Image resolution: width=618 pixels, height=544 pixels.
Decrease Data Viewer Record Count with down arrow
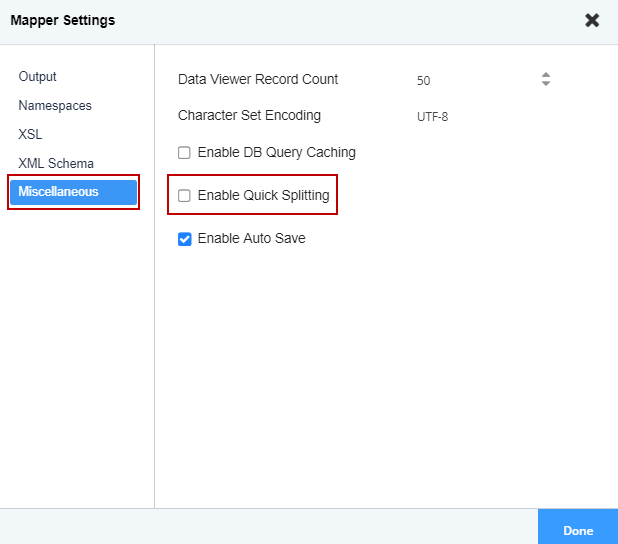546,83
